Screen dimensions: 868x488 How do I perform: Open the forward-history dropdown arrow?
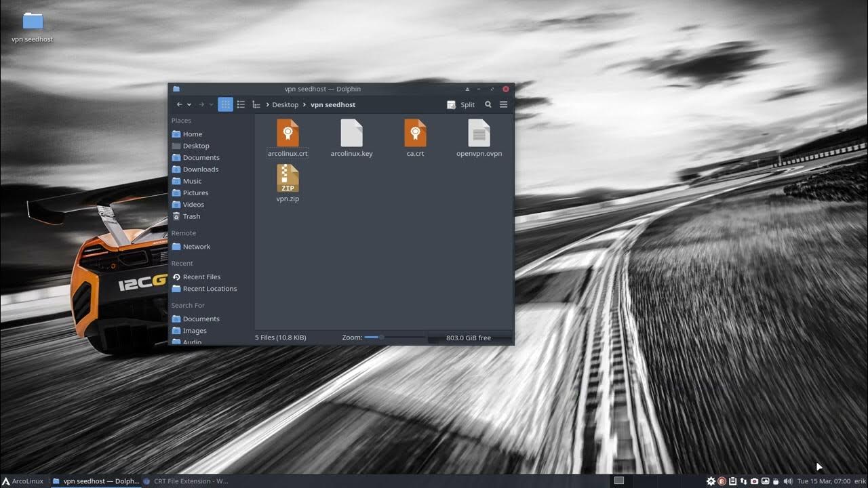[x=211, y=104]
